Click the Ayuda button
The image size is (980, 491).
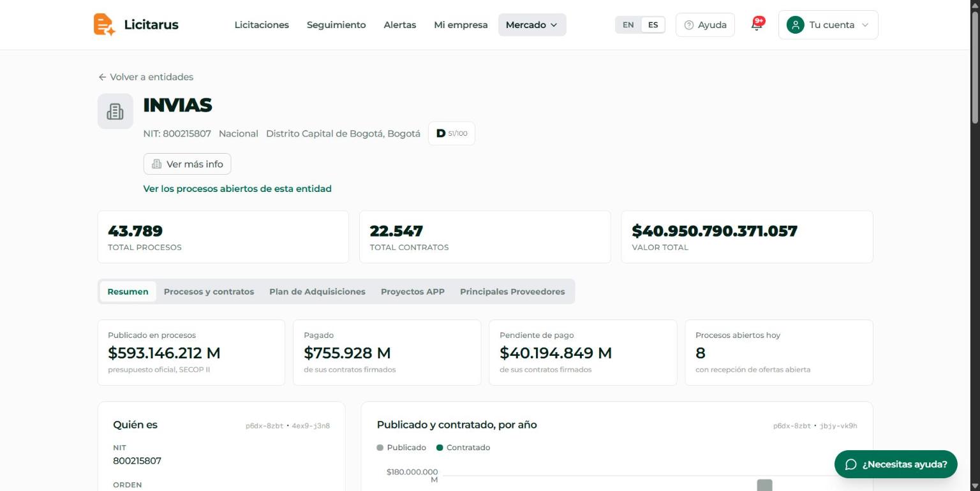tap(705, 25)
